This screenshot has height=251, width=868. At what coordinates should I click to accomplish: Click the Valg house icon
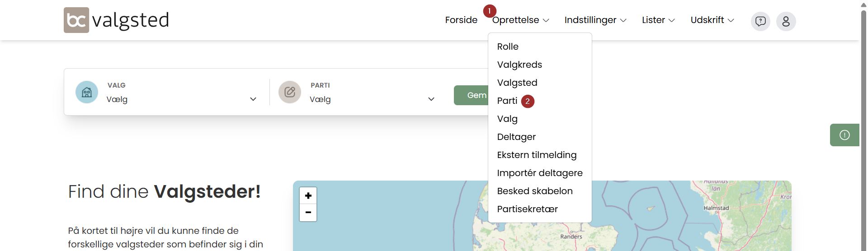pyautogui.click(x=87, y=92)
